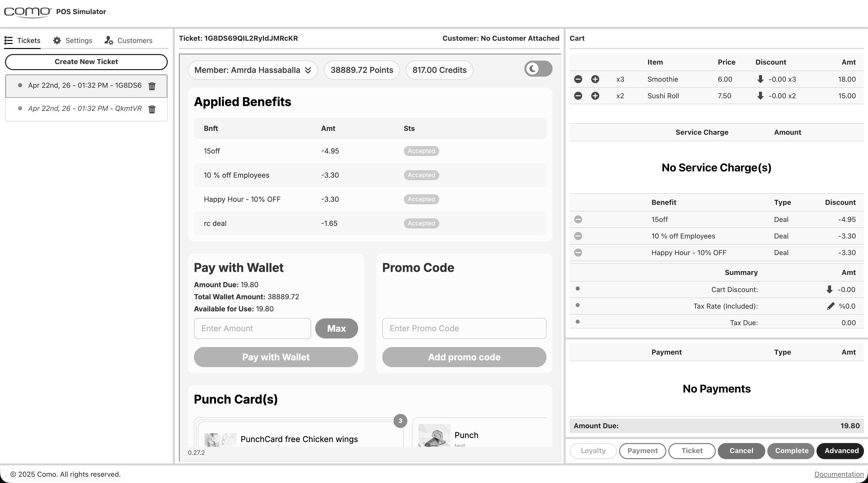This screenshot has width=868, height=483.
Task: Remove the 15off benefit in cart
Action: point(578,219)
